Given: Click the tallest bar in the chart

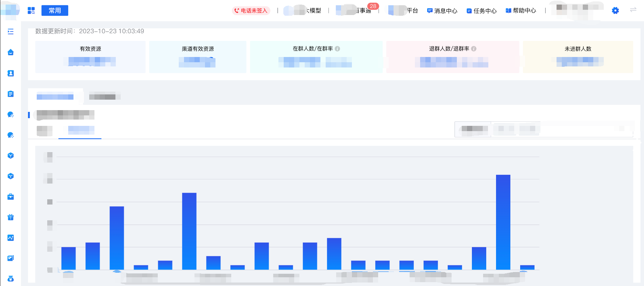Looking at the screenshot, I should tap(503, 222).
